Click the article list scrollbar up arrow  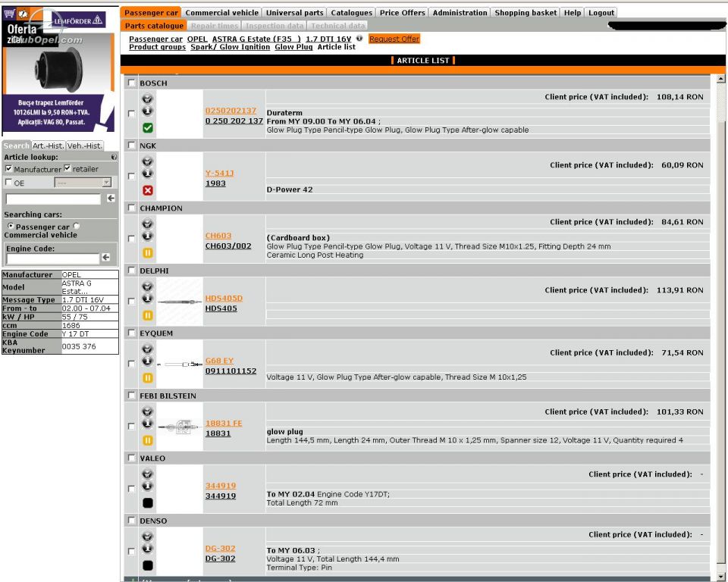[720, 79]
